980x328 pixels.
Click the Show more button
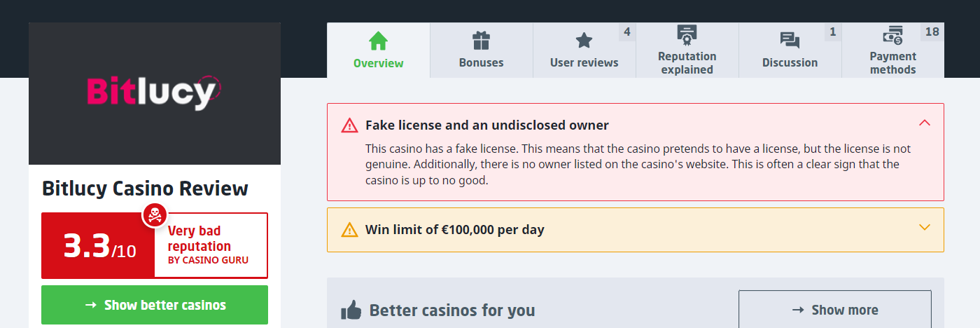[x=834, y=310]
